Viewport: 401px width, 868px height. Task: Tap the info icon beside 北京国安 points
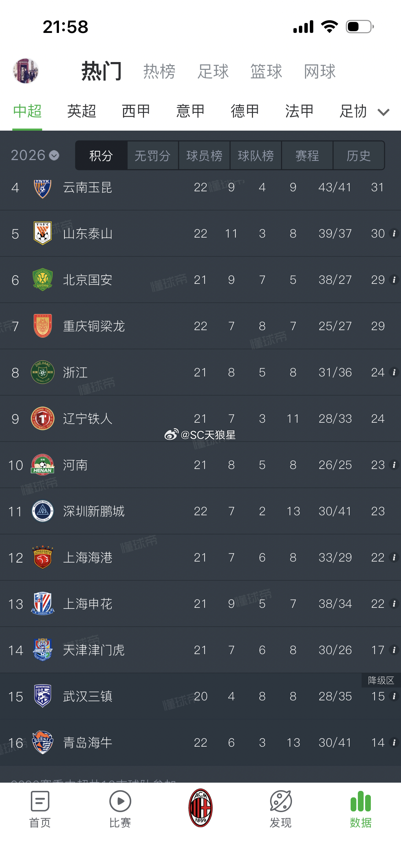pos(394,280)
